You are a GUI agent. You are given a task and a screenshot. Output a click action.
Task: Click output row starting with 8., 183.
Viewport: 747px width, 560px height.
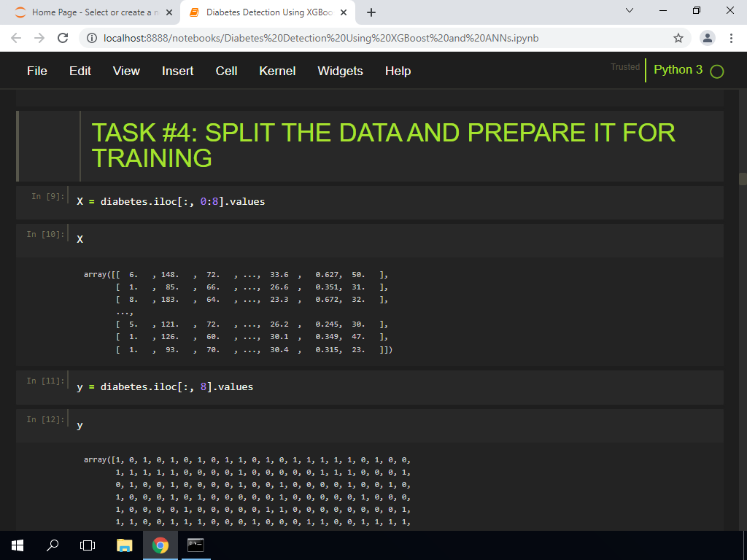(x=252, y=300)
